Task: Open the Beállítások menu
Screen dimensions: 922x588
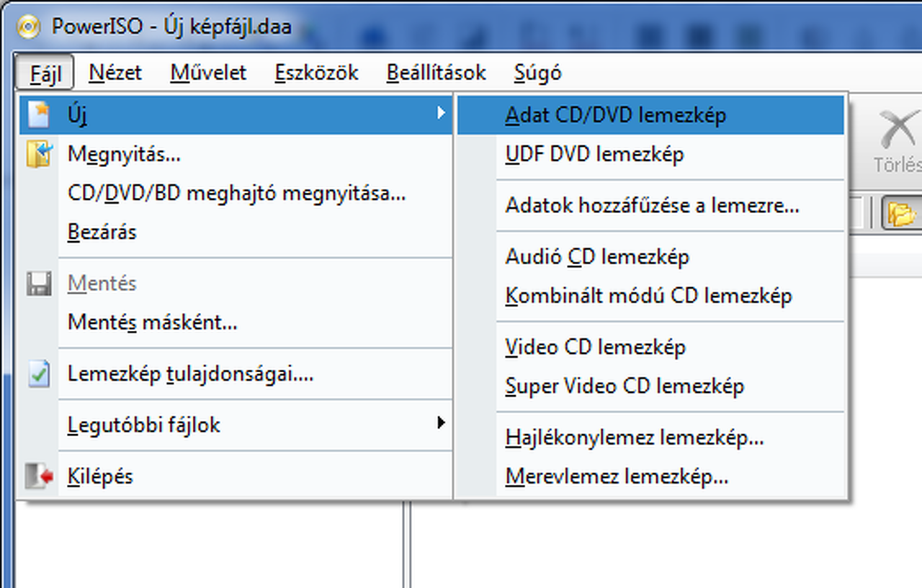Action: pyautogui.click(x=436, y=73)
